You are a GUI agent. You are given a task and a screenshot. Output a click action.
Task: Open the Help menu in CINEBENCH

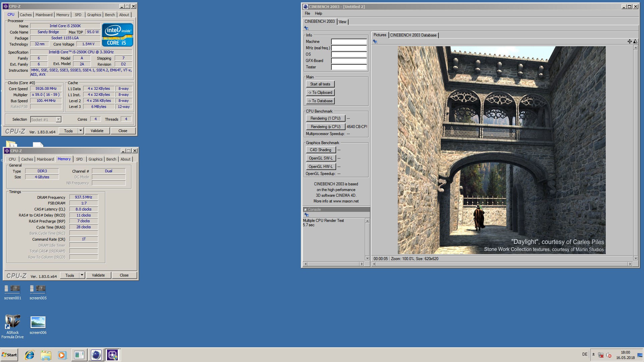(318, 13)
